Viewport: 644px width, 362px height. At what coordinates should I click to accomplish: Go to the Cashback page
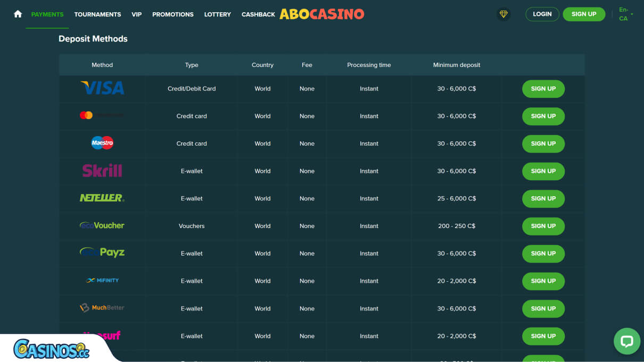258,14
